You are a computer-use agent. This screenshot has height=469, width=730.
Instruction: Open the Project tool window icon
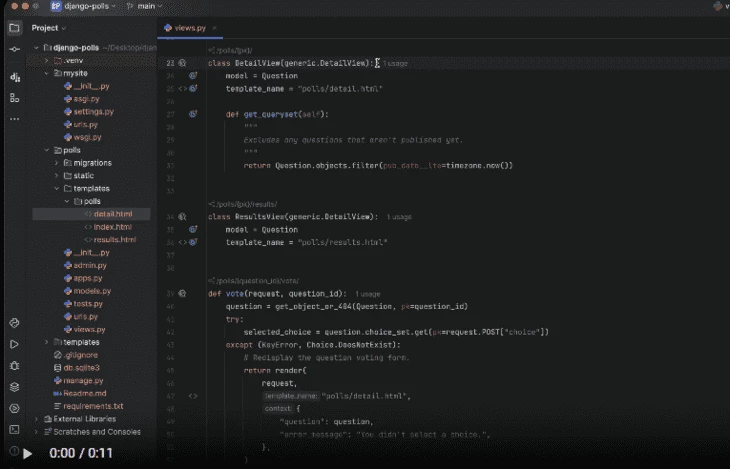point(14,28)
